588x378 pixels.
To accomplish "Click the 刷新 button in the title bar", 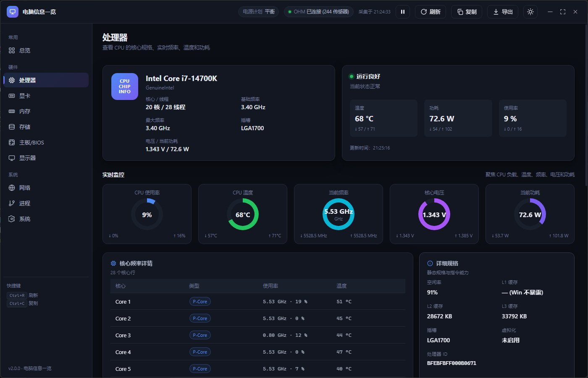I will point(430,12).
